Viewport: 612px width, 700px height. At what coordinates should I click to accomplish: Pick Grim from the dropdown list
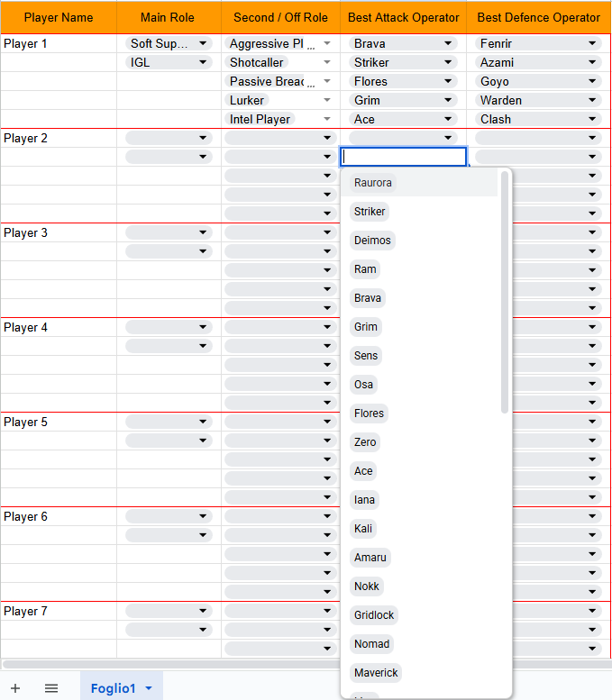tap(365, 327)
